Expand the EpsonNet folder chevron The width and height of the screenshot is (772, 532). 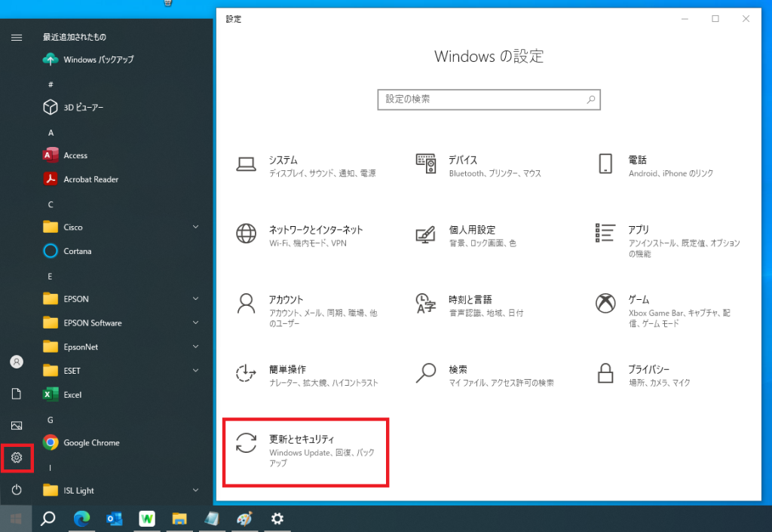point(195,347)
